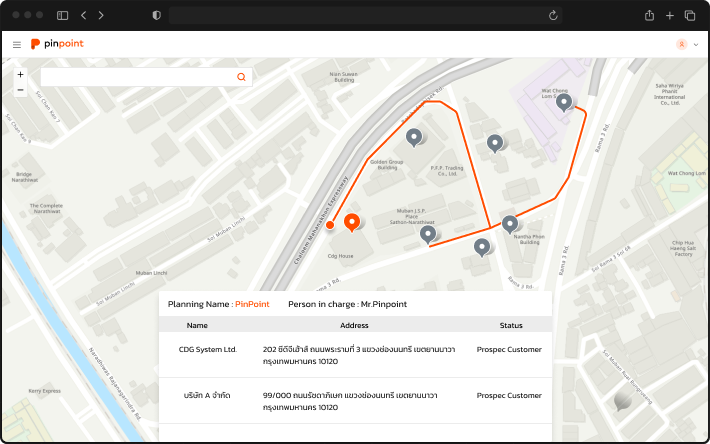This screenshot has height=444, width=710.
Task: Open the browser share icon
Action: pyautogui.click(x=649, y=15)
